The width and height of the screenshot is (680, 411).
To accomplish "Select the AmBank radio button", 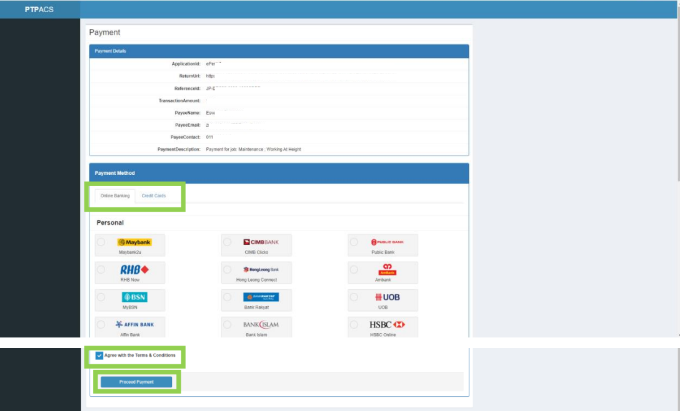I will tap(354, 270).
